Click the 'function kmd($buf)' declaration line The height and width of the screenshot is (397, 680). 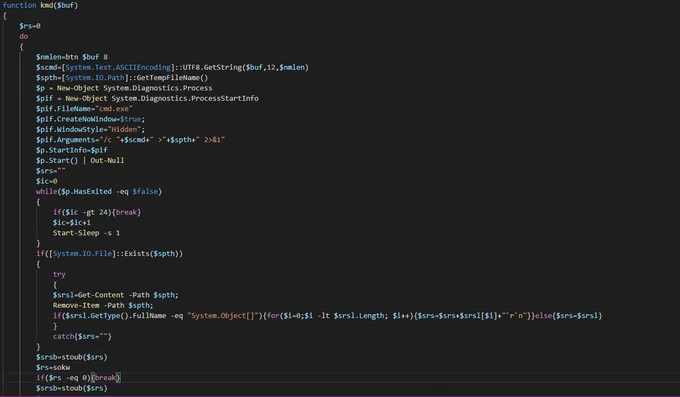pyautogui.click(x=40, y=5)
